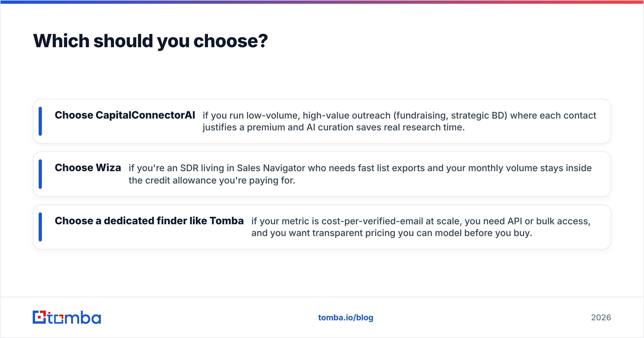Click the 'transparent pricing you can model' line
This screenshot has width=644, height=338.
pos(392,233)
